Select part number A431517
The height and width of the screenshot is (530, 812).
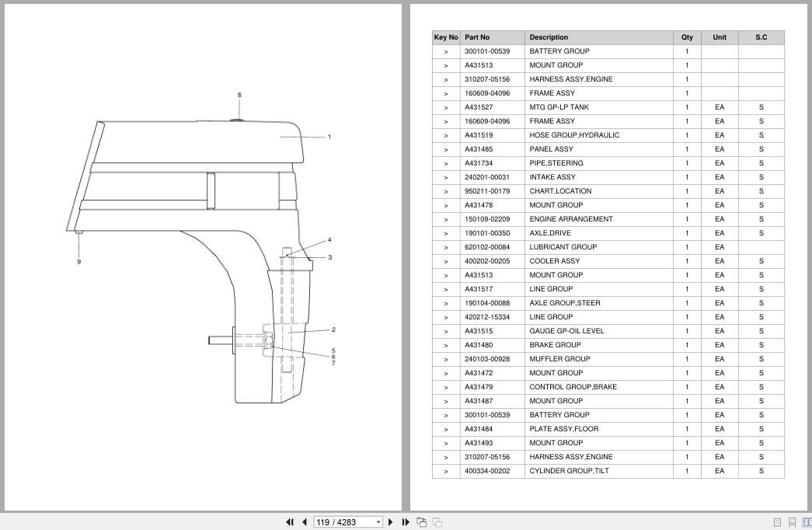click(479, 289)
